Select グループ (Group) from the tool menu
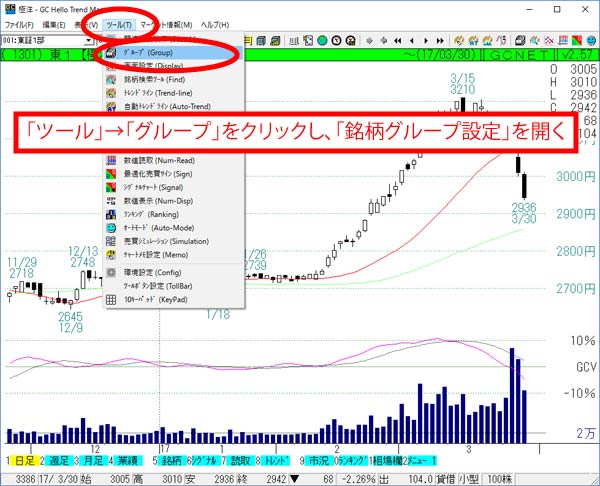Image resolution: width=600 pixels, height=486 pixels. 174,52
